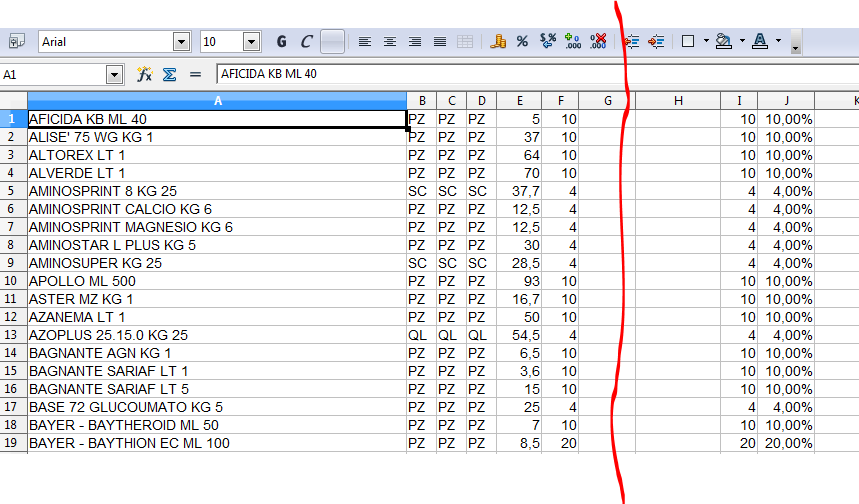Select cell AMINOSPRINT MAGNESIO KG 6
Image resolution: width=859 pixels, height=504 pixels.
(217, 227)
